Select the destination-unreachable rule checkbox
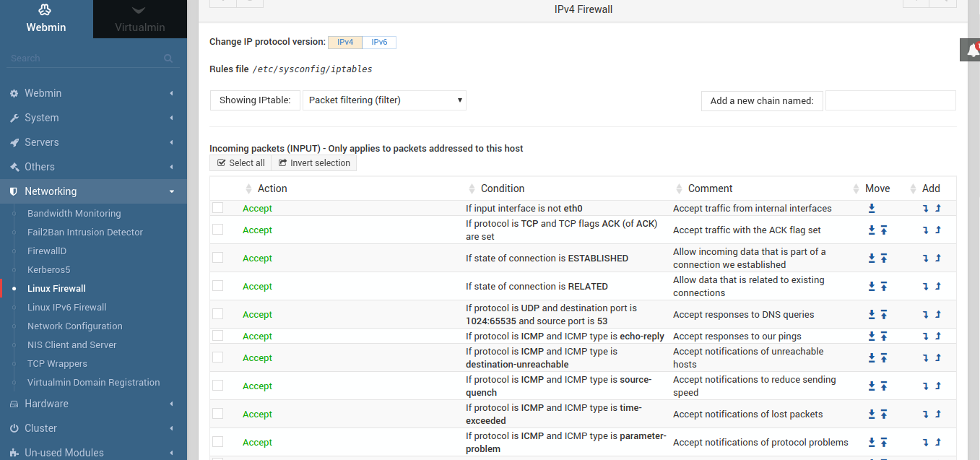This screenshot has height=460, width=980. (x=218, y=357)
